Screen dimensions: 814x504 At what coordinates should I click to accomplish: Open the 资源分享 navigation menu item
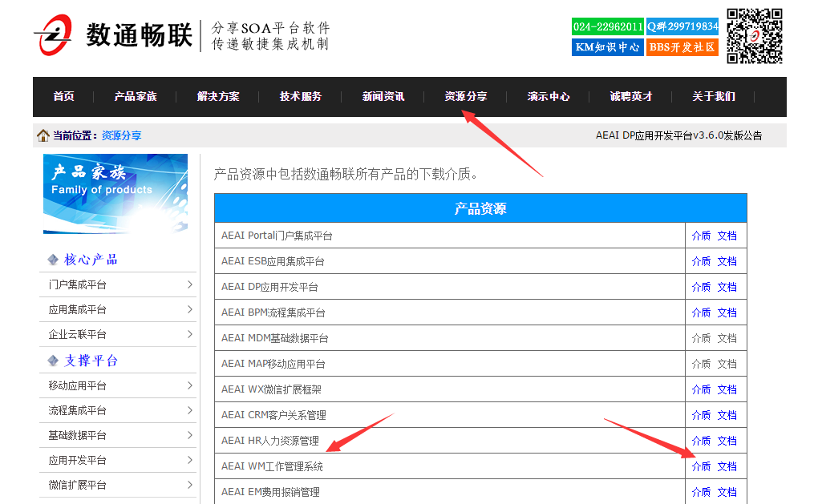point(465,96)
